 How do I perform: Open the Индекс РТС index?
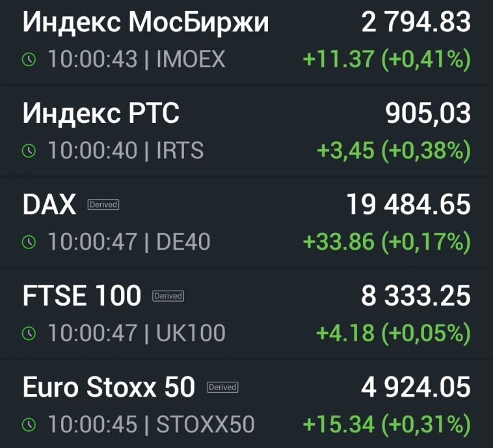point(101,114)
